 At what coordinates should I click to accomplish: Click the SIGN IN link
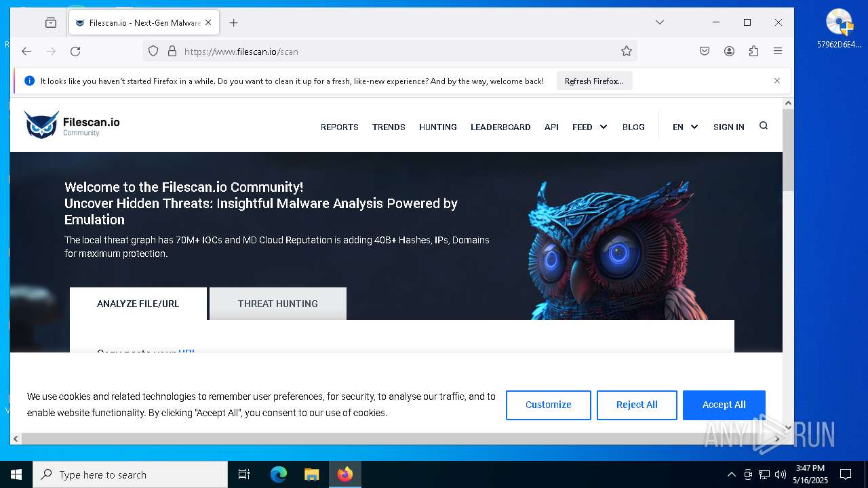click(x=728, y=127)
